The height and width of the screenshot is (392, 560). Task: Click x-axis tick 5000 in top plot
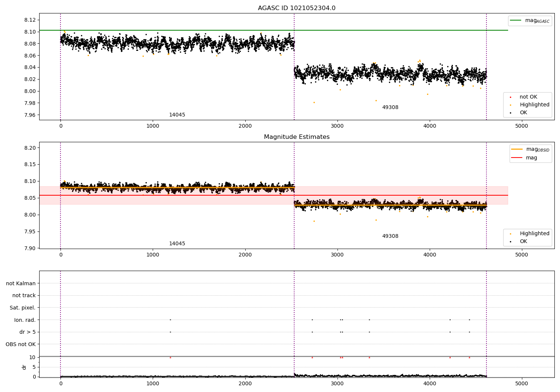(522, 126)
